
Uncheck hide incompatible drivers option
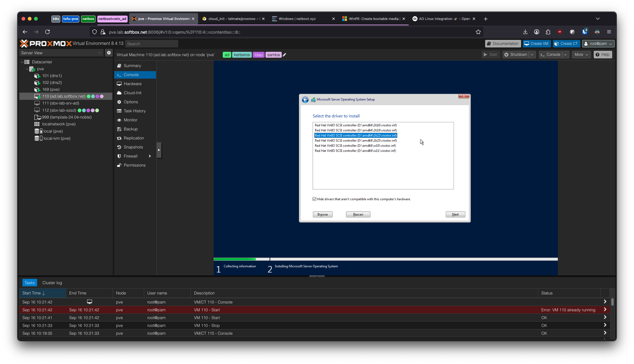(x=314, y=199)
